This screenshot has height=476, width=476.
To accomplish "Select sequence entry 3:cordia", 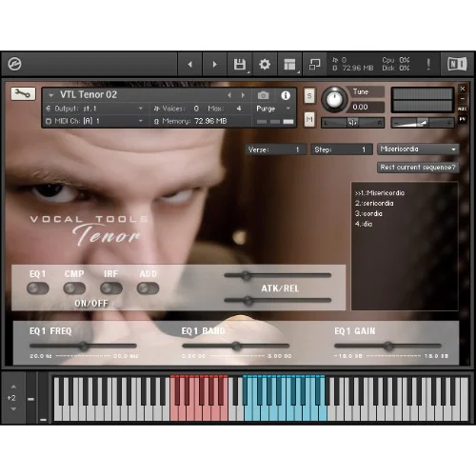I will click(x=368, y=213).
